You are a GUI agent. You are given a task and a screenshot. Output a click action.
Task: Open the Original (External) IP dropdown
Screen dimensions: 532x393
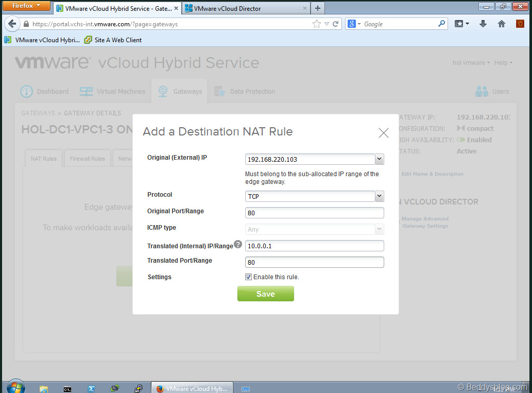tap(380, 159)
